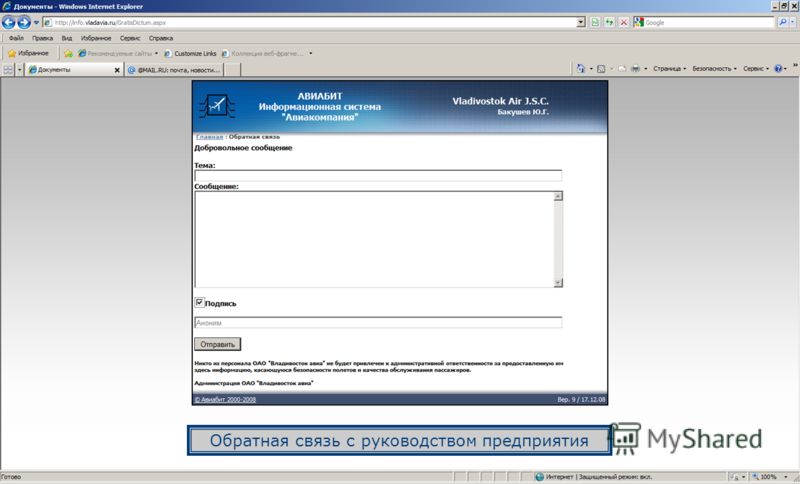Open the Файл menu
The image size is (800, 484).
[16, 38]
